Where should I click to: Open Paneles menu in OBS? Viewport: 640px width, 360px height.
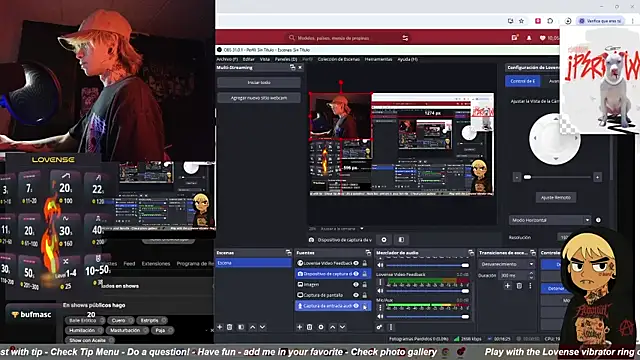coord(286,59)
